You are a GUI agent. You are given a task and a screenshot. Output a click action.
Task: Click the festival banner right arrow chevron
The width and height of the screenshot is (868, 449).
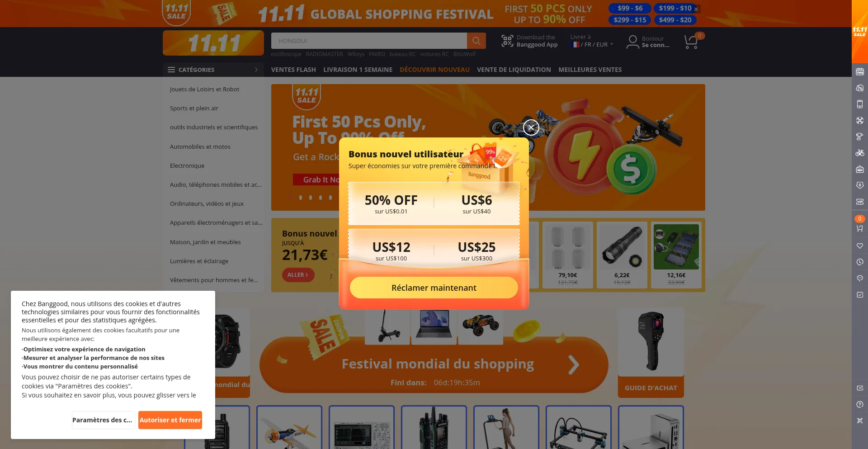coord(573,365)
